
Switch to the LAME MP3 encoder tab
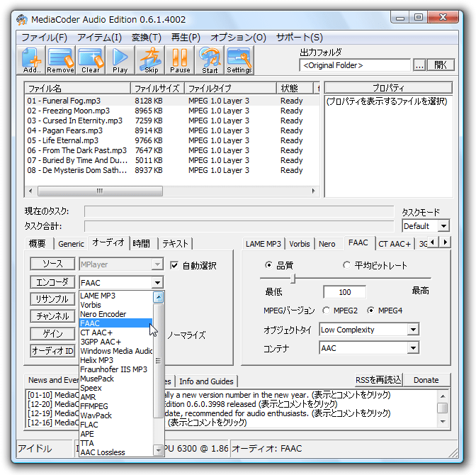(x=263, y=244)
